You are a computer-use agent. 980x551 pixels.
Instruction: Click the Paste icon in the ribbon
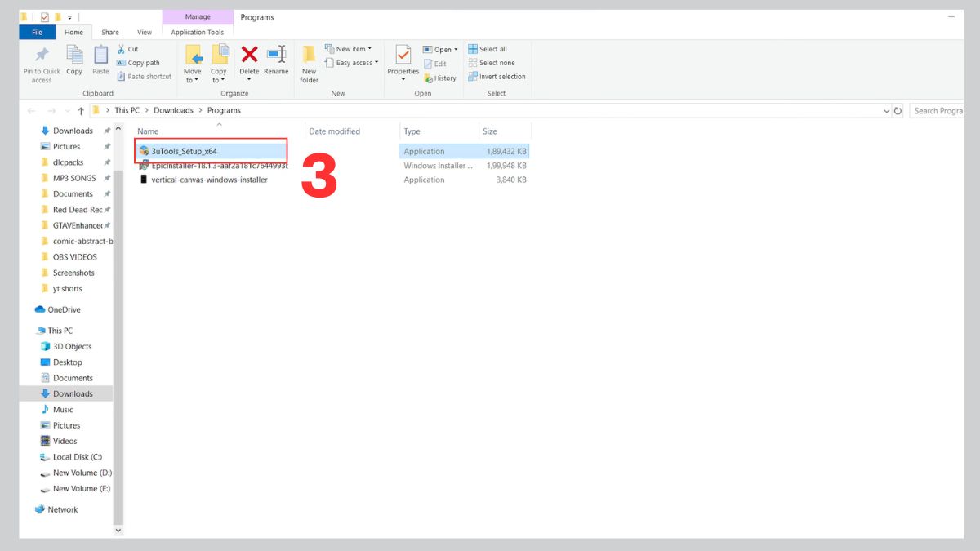(x=100, y=56)
